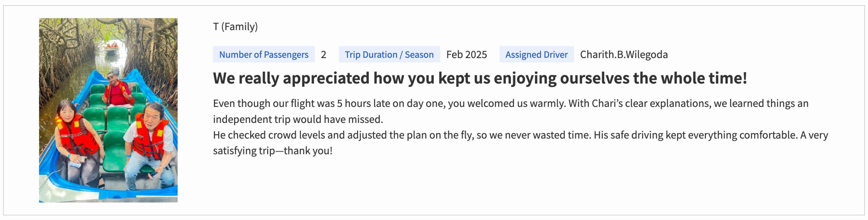Open driver name Charith.B.Wilegoda
Viewport: 868px width, 220px height.
pyautogui.click(x=624, y=54)
